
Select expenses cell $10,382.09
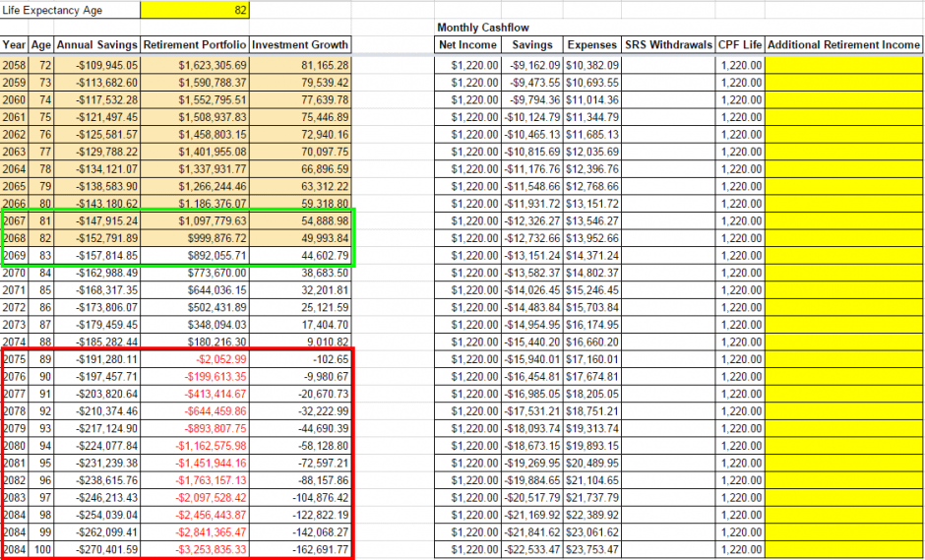coord(591,66)
